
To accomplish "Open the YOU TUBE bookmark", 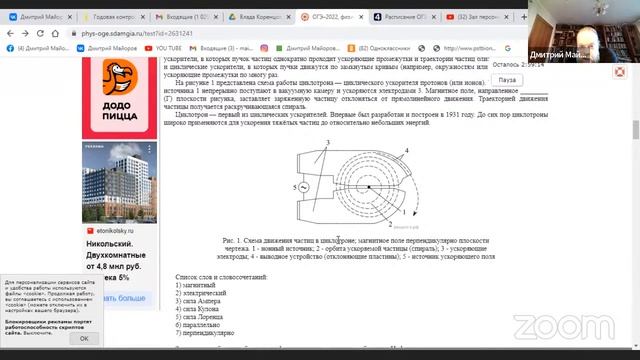I will click(163, 48).
